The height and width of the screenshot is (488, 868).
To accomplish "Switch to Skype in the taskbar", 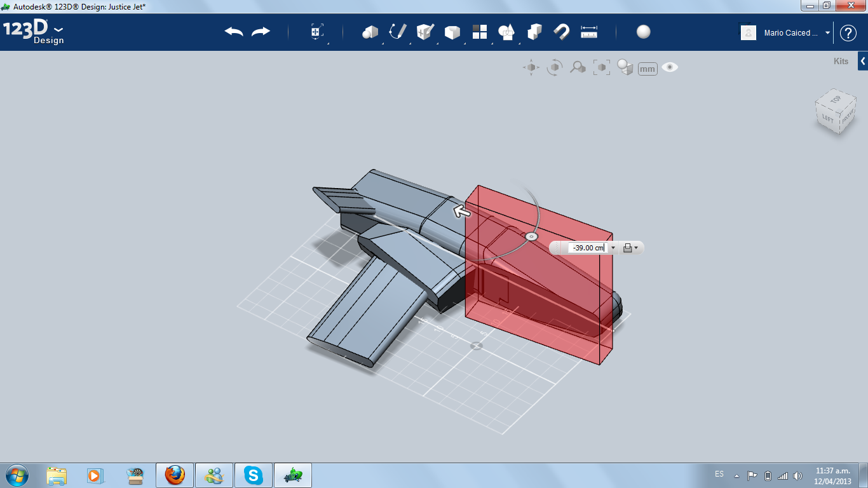I will pos(254,475).
